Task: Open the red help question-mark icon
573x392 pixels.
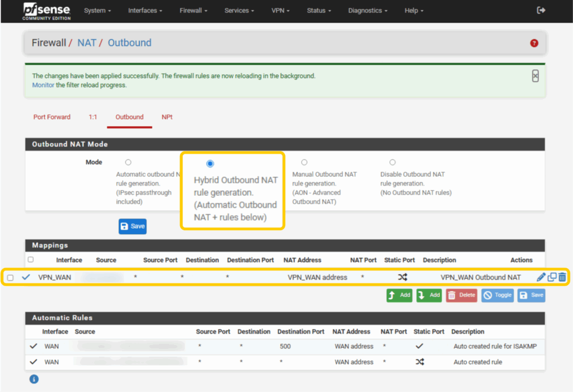Action: pyautogui.click(x=534, y=43)
